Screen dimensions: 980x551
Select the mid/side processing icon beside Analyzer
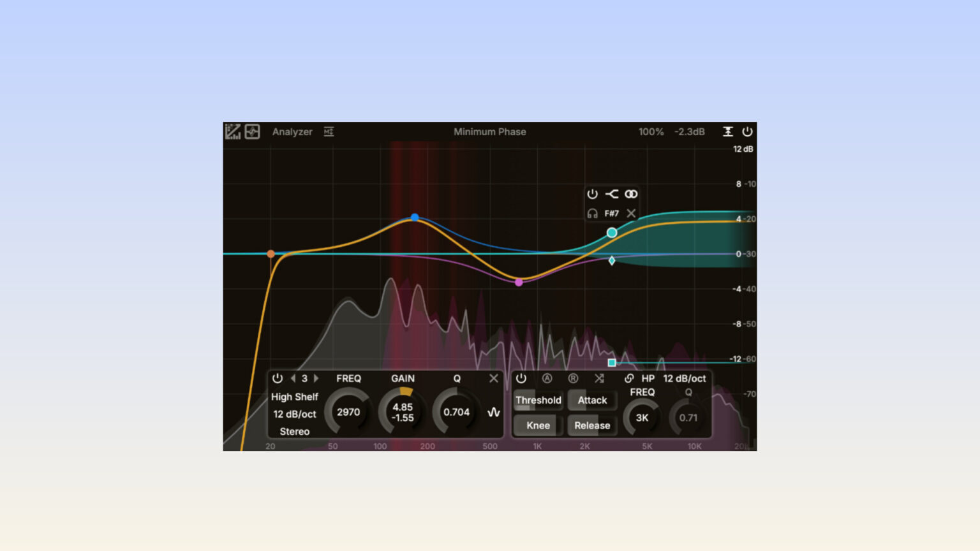pos(329,131)
